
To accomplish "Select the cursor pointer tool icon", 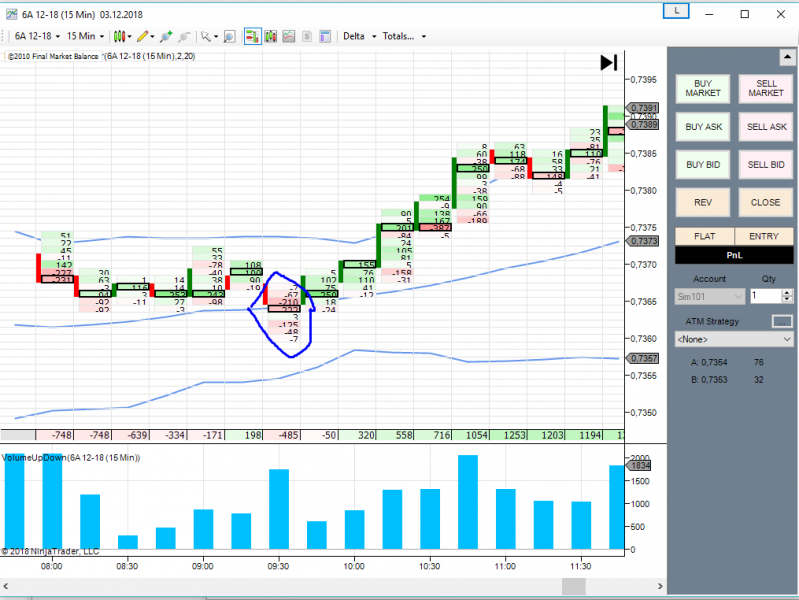I will pos(205,36).
